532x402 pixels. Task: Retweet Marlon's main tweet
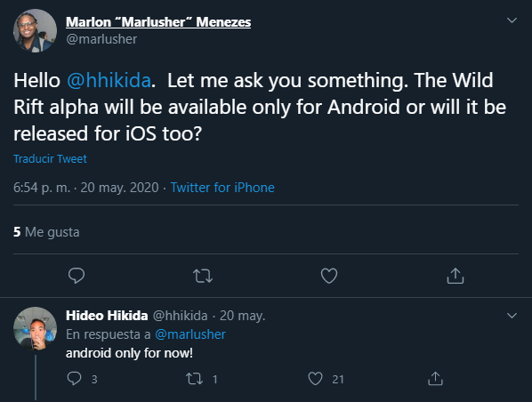coord(203,276)
